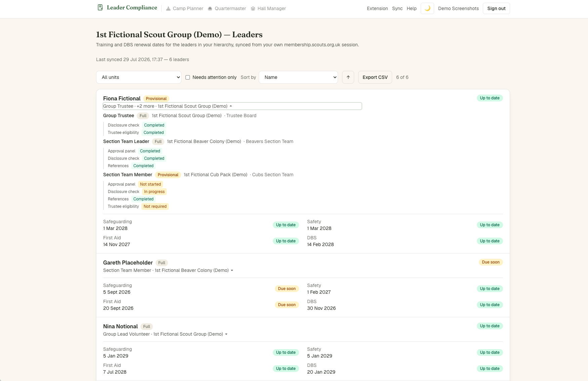Click the Not required Trustee eligibility status

tap(155, 206)
